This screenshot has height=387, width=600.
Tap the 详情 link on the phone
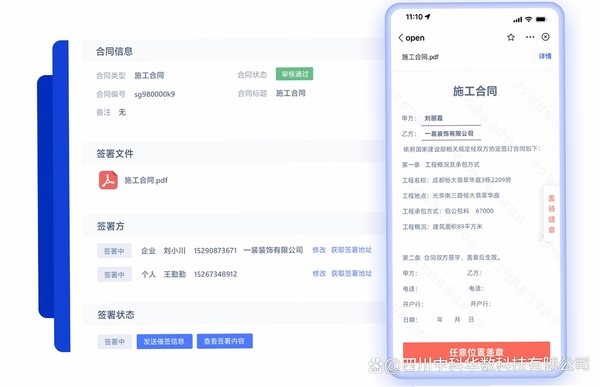point(545,56)
